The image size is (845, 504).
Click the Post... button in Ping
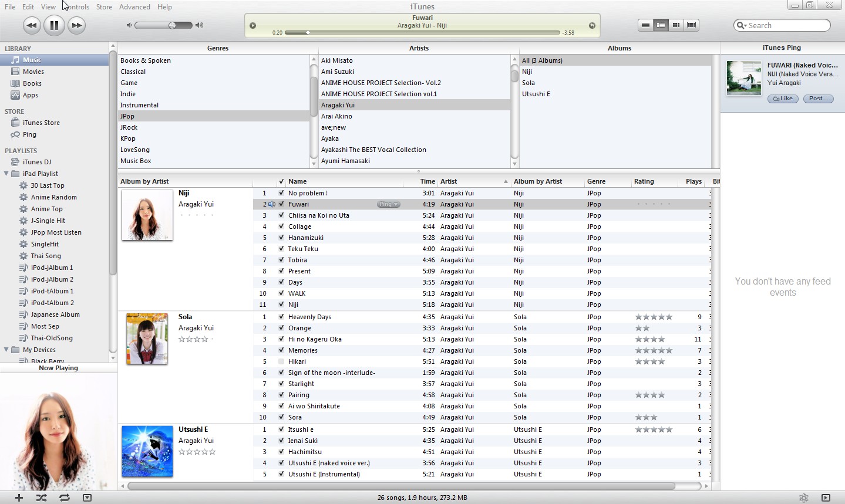[819, 99]
